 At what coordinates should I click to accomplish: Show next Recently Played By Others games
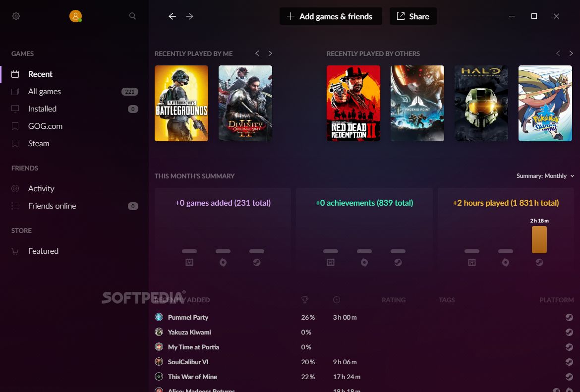click(571, 53)
